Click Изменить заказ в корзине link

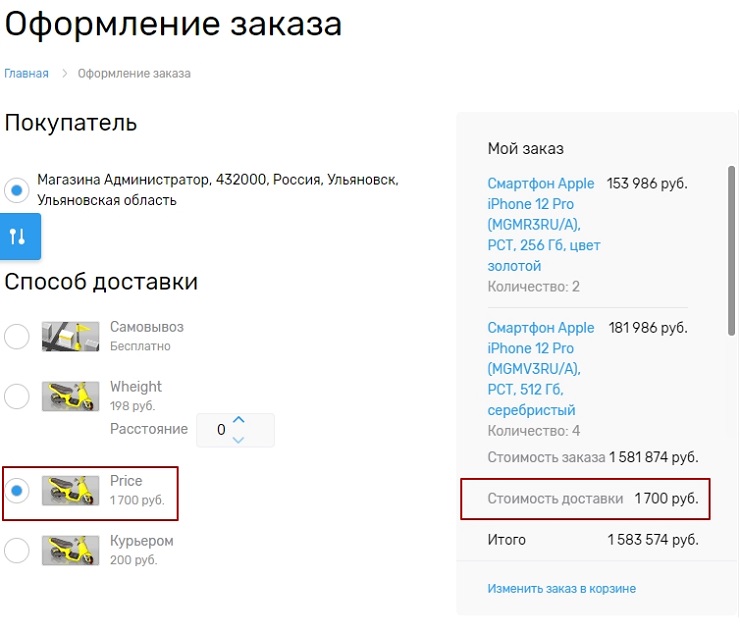point(562,589)
